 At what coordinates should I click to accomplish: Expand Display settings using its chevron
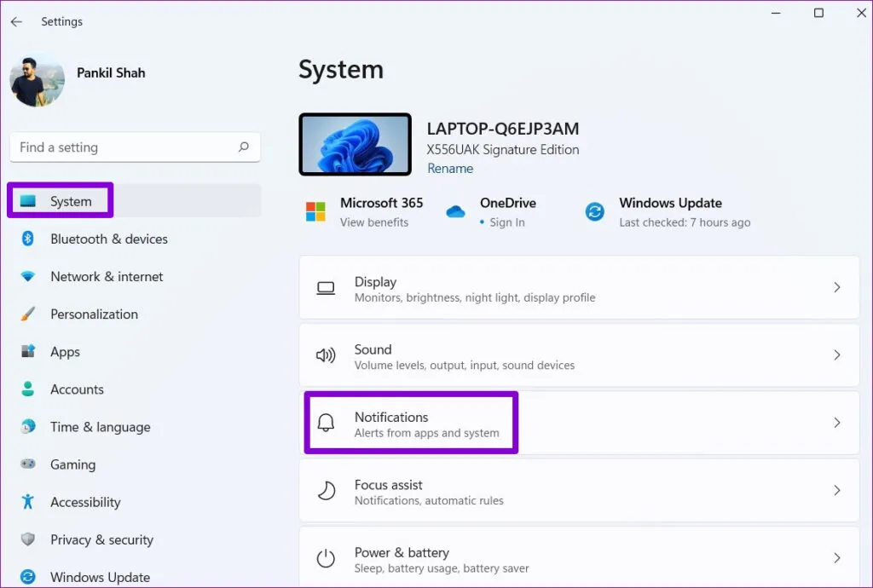(x=836, y=288)
